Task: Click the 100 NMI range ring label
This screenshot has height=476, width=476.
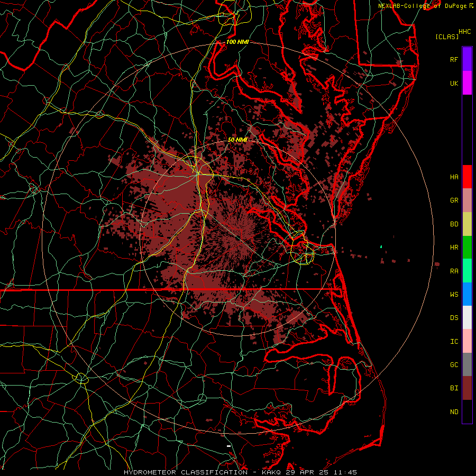Action: [237, 42]
